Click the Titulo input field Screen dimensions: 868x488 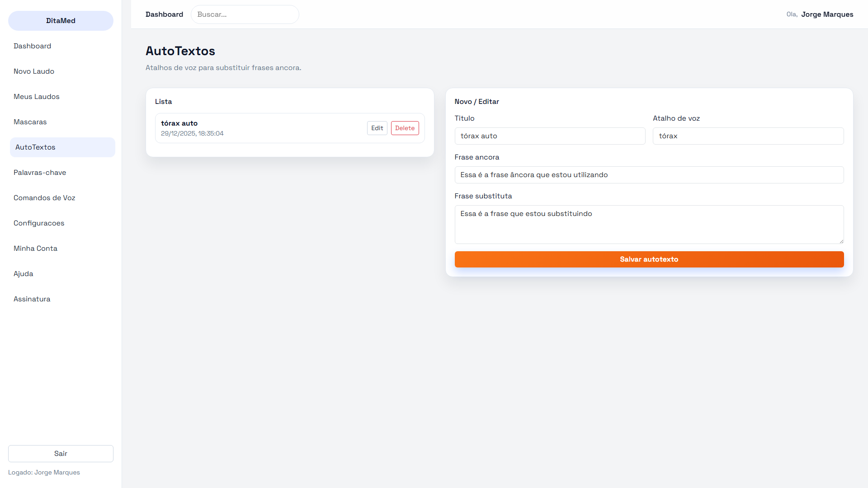click(x=550, y=136)
